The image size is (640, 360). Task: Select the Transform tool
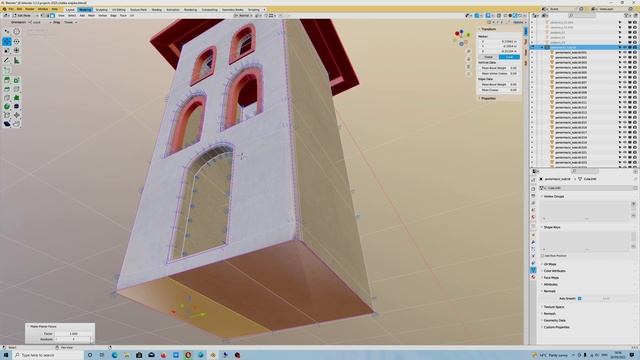[16, 51]
